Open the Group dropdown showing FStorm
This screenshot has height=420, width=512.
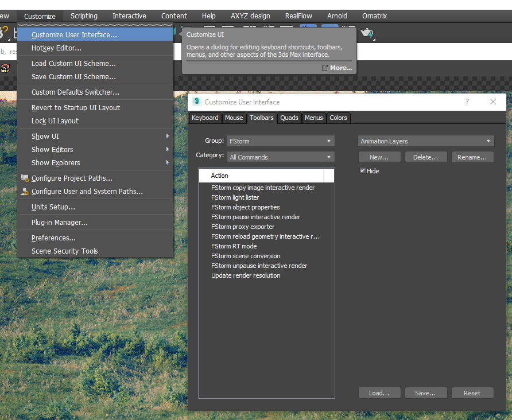(x=280, y=141)
